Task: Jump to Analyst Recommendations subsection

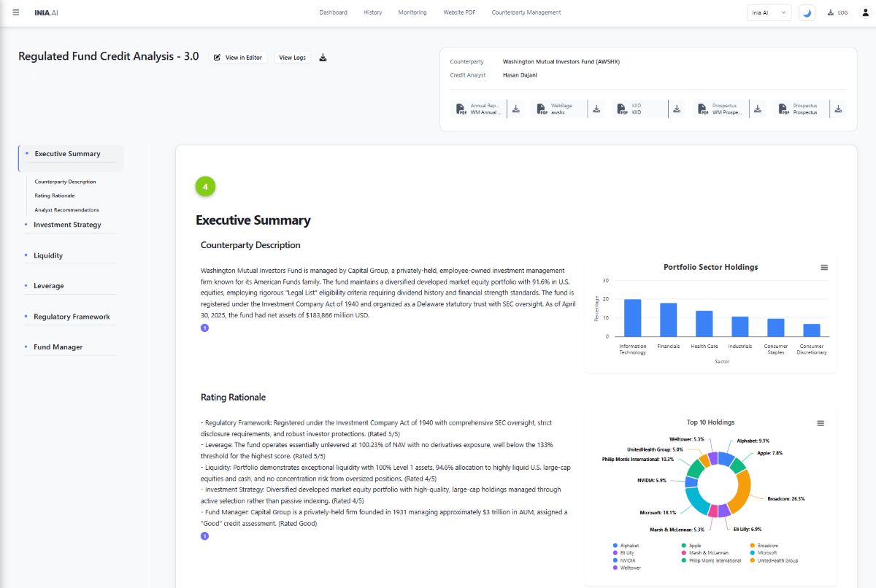Action: point(66,210)
